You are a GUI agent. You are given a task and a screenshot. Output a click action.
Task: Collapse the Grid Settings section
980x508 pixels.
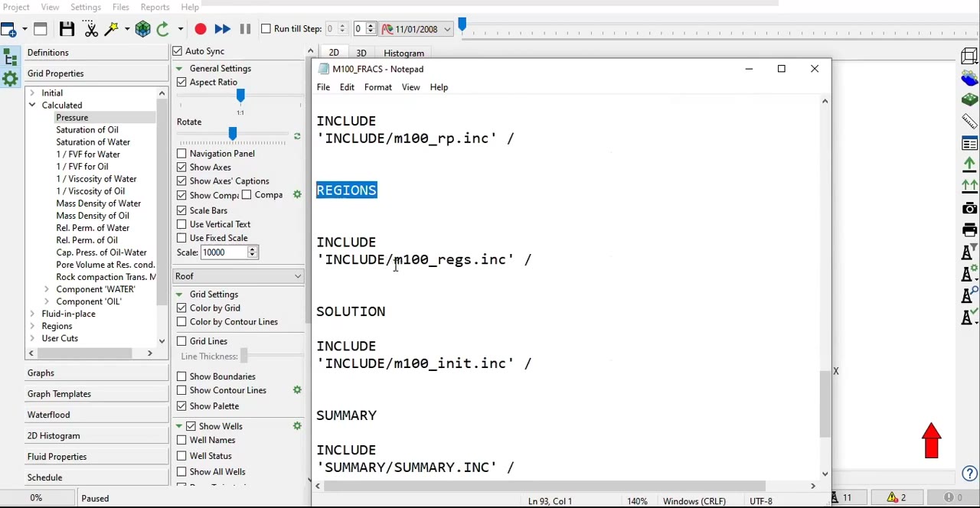pos(178,295)
